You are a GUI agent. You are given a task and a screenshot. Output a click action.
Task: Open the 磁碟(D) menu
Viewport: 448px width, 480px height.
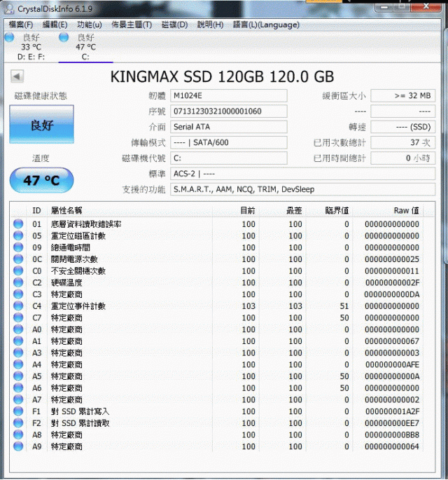(x=174, y=25)
